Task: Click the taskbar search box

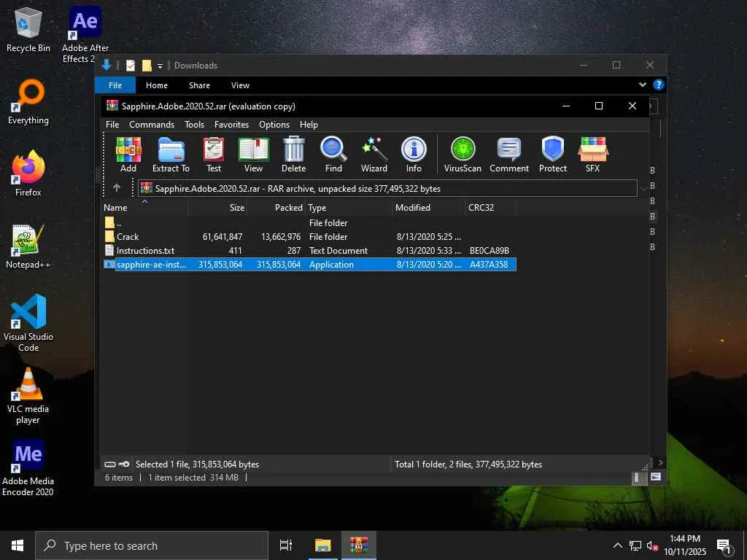Action: point(152,545)
